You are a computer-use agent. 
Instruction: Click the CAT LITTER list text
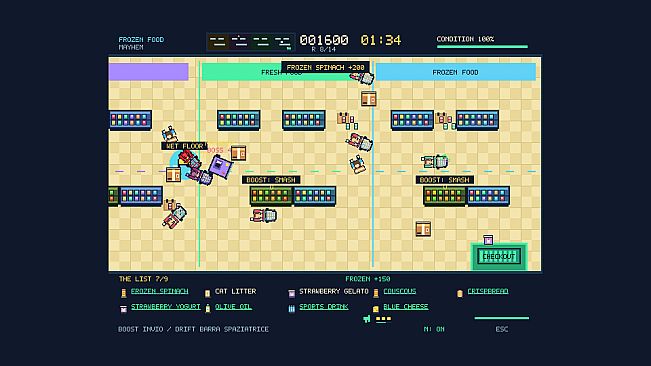235,291
